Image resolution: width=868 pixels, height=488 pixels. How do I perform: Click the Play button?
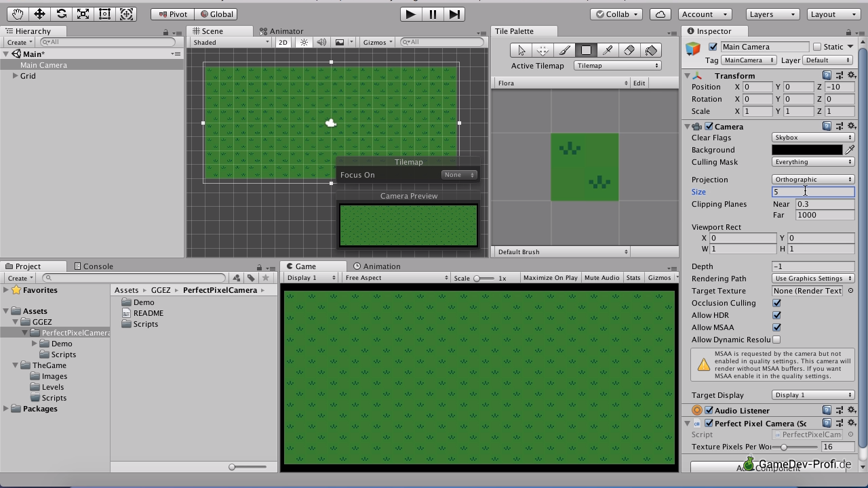(x=410, y=14)
